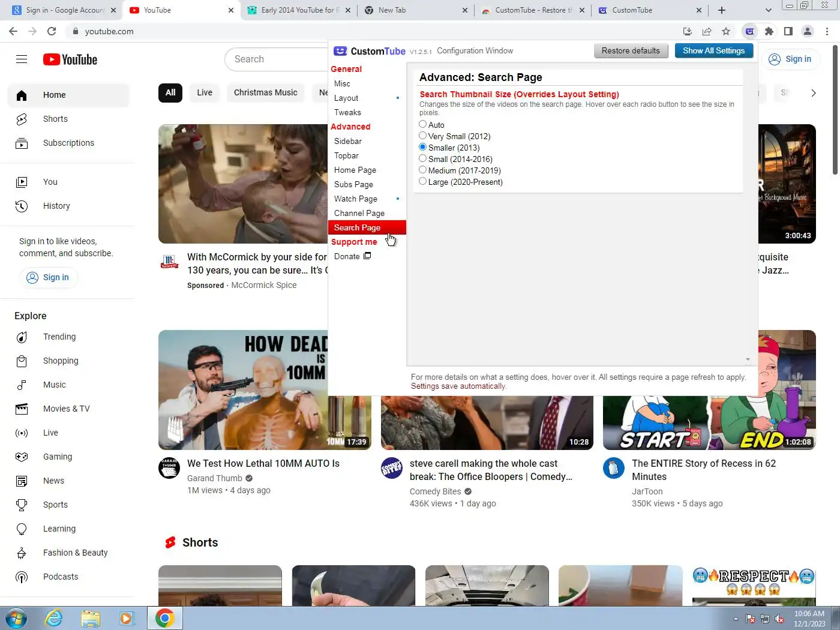Open the Live broadcast icon
Screen dimensions: 840x630
click(22, 433)
